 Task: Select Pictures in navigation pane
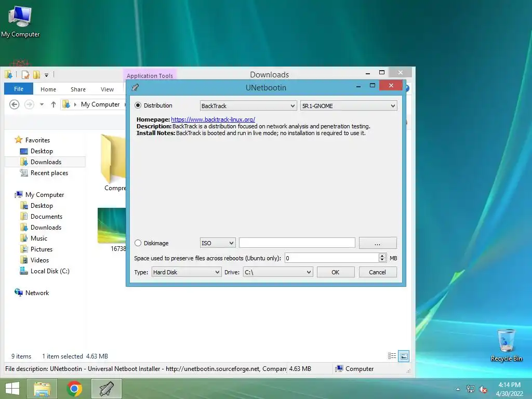click(x=42, y=249)
